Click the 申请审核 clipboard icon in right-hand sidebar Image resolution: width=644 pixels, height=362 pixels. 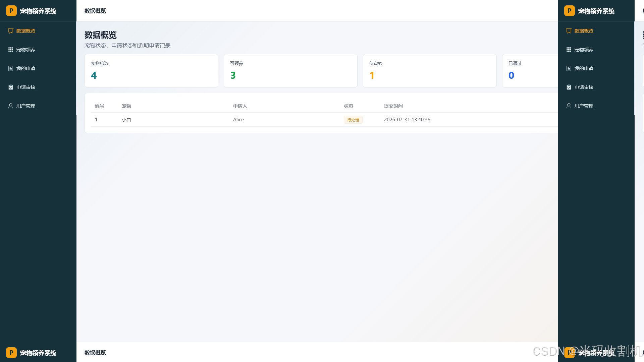point(569,87)
